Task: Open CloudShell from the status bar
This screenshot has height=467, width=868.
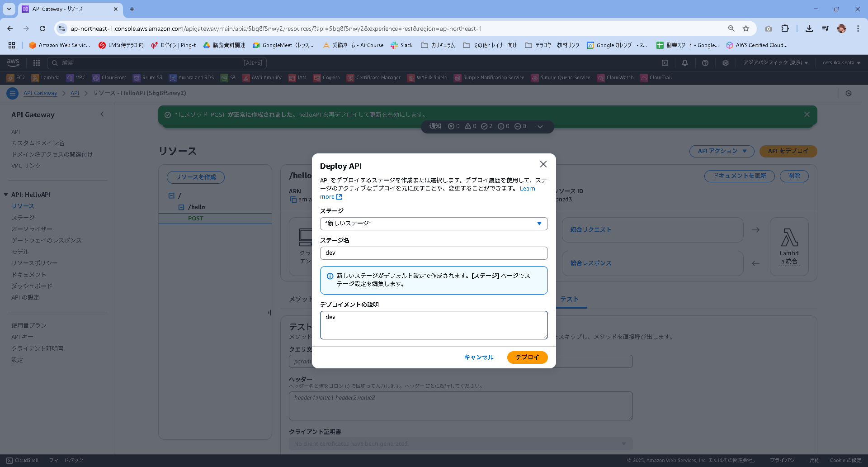Action: click(23, 460)
